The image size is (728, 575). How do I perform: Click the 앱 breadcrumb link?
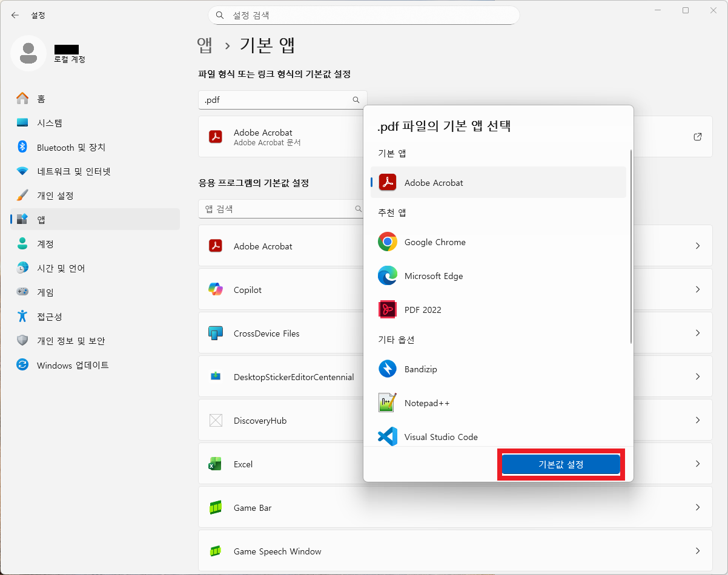coord(205,45)
